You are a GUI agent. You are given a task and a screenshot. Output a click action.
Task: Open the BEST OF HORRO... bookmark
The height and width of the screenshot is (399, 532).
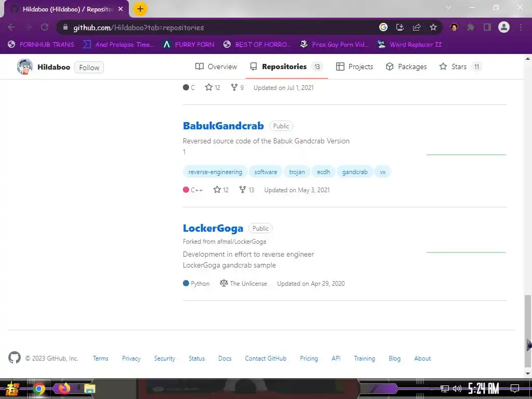(257, 45)
